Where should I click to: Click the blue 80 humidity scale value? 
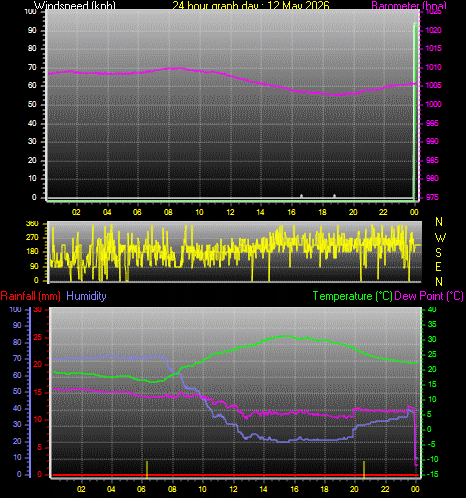(x=17, y=342)
